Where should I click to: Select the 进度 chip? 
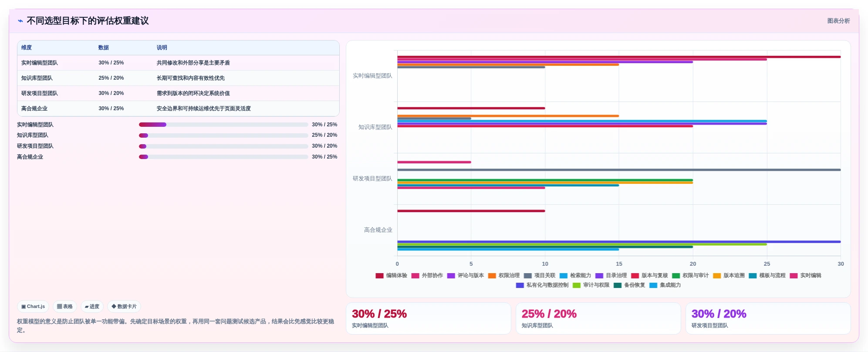pos(92,307)
